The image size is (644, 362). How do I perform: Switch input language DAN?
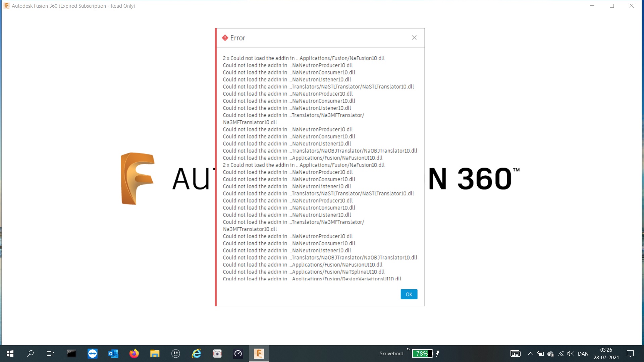583,354
